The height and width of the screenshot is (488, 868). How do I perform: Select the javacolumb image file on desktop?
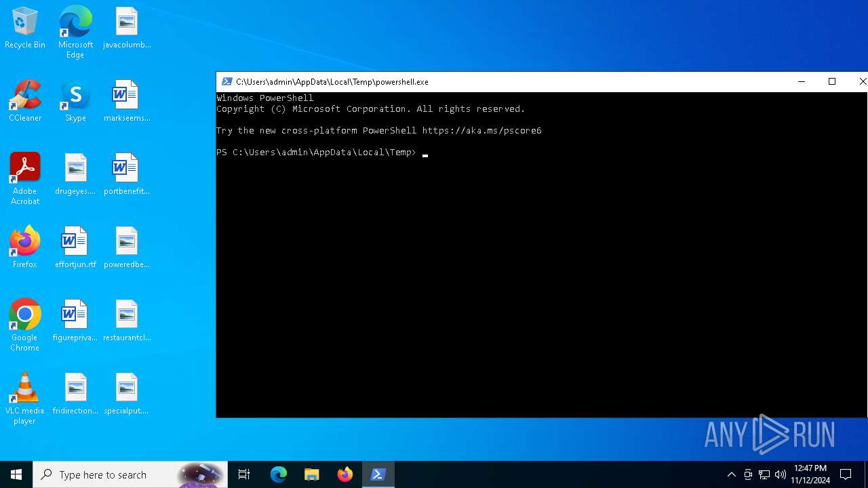point(127,28)
